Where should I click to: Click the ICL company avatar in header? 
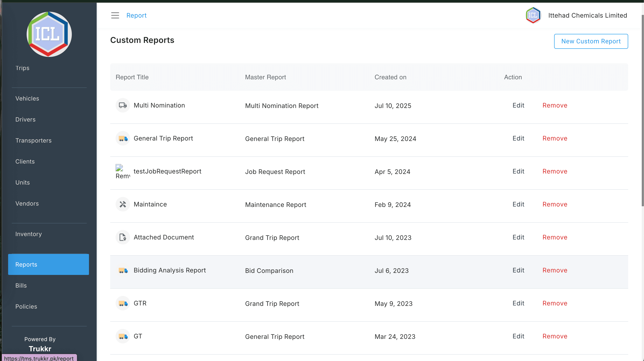pyautogui.click(x=533, y=15)
